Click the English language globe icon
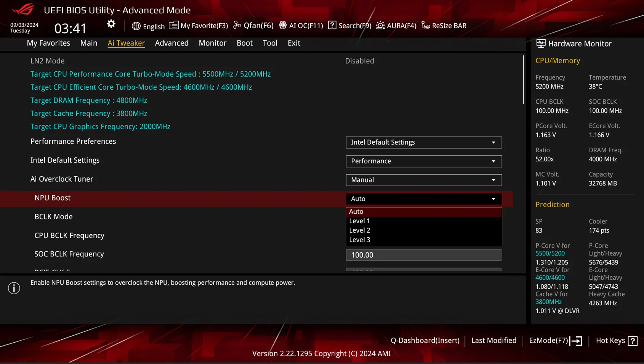Screen dimensions: 644x364 click(136, 26)
